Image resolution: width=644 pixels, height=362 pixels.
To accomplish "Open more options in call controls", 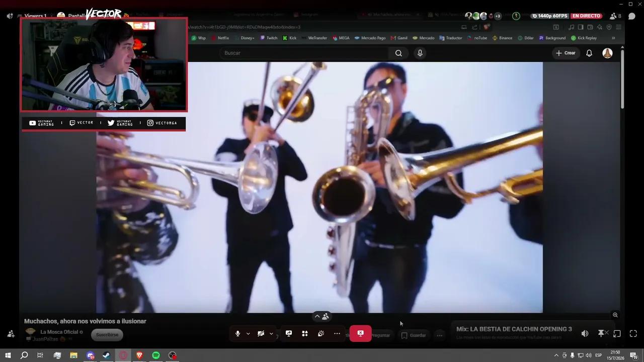I will pyautogui.click(x=337, y=333).
